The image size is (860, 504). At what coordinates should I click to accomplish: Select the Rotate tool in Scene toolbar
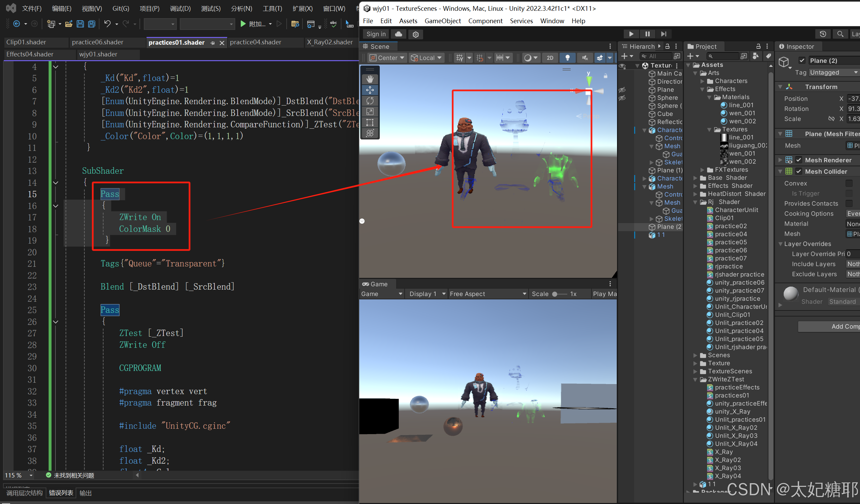(370, 101)
